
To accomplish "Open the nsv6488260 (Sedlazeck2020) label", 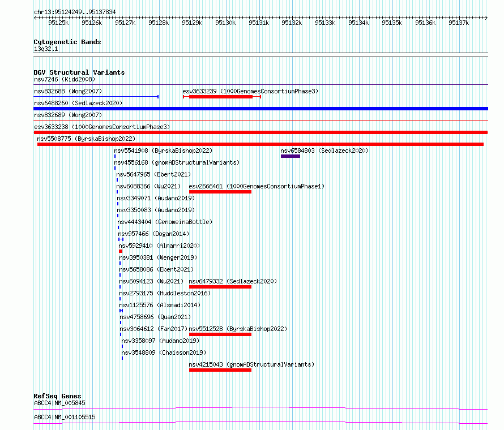I will 78,103.
